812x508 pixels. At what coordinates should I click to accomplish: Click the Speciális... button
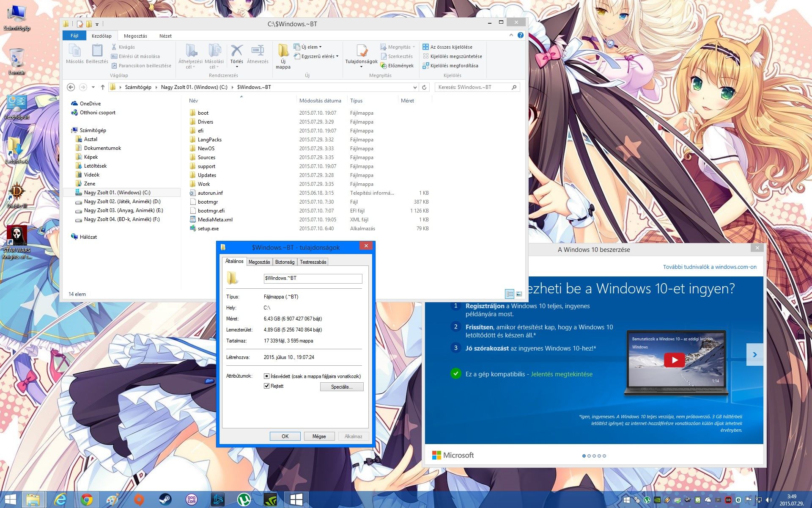click(x=341, y=387)
